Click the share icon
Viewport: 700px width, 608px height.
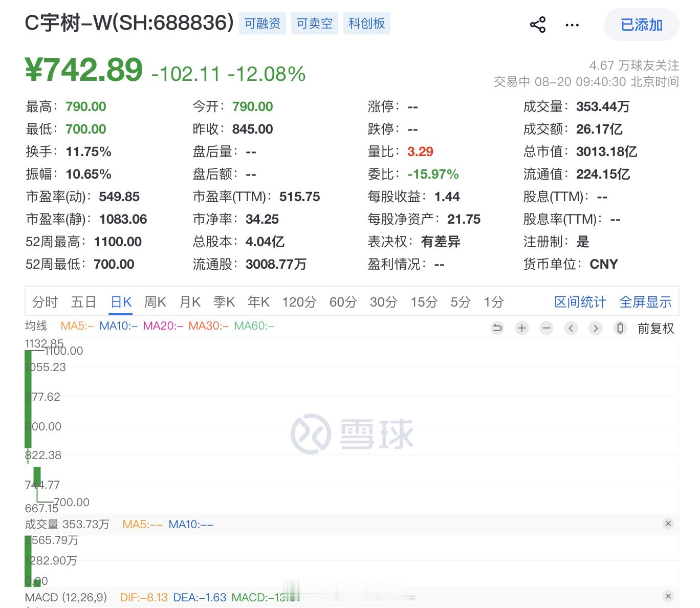pos(538,25)
